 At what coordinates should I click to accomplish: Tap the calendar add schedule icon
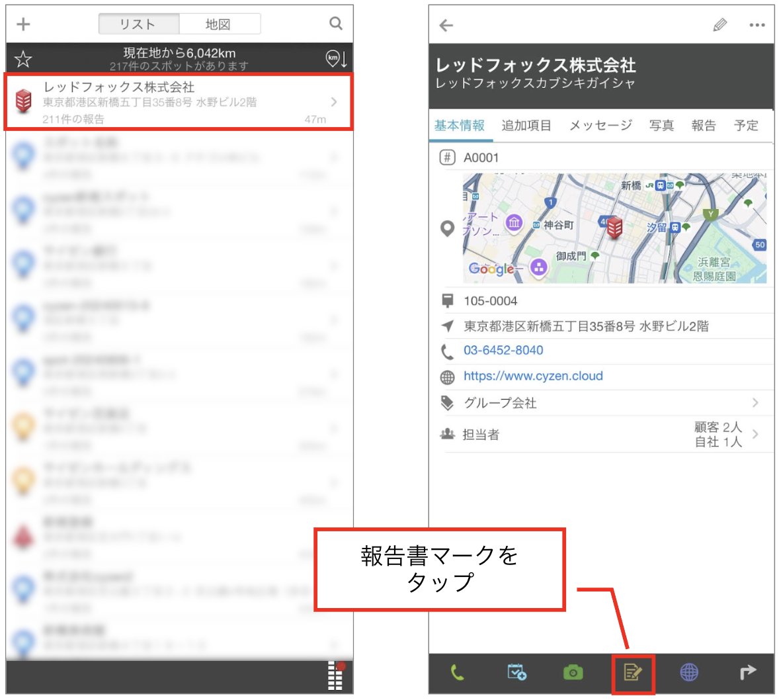coord(516,672)
